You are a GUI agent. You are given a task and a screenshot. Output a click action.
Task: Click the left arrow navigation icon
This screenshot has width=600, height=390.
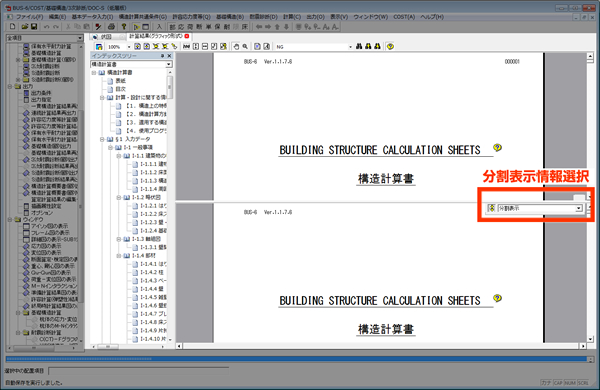pos(259,26)
